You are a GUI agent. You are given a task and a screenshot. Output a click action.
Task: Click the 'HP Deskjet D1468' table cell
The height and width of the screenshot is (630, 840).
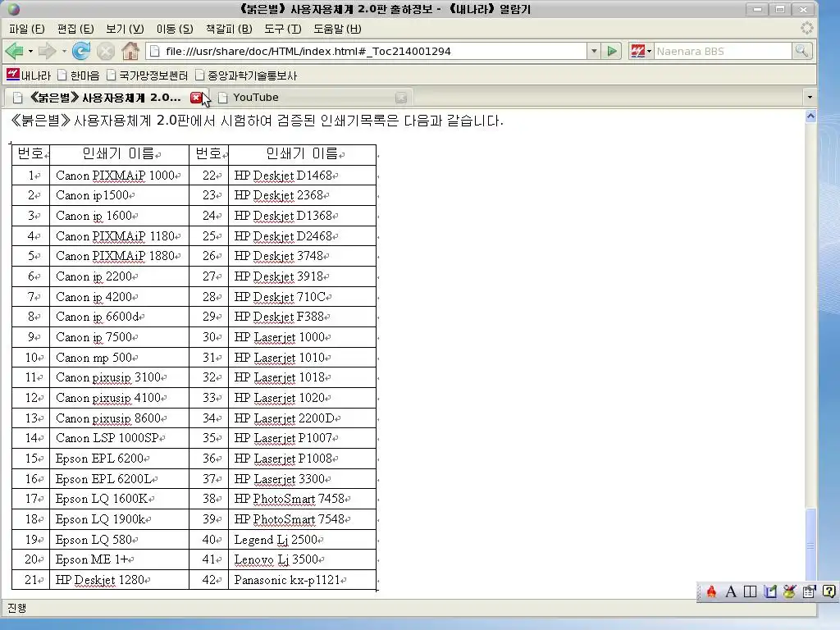(302, 176)
